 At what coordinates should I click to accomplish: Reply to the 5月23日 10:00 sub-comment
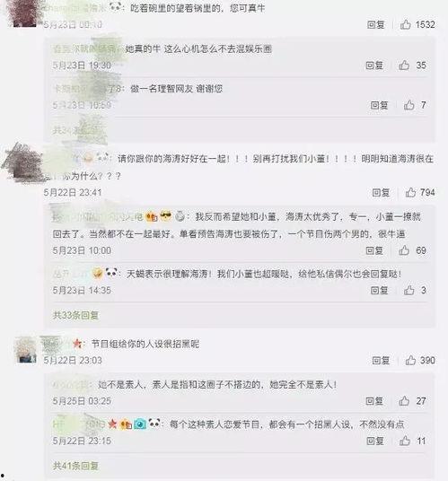pyautogui.click(x=374, y=250)
